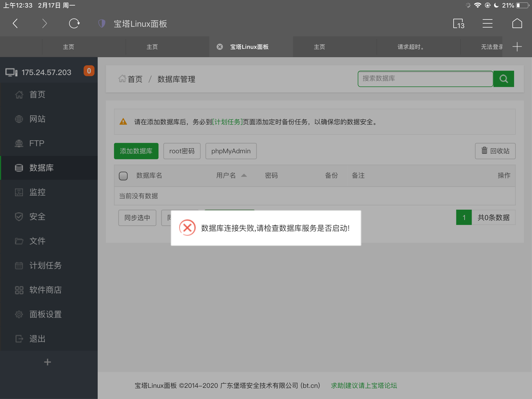The width and height of the screenshot is (532, 399).
Task: Toggle the select-all database checkbox
Action: click(123, 176)
